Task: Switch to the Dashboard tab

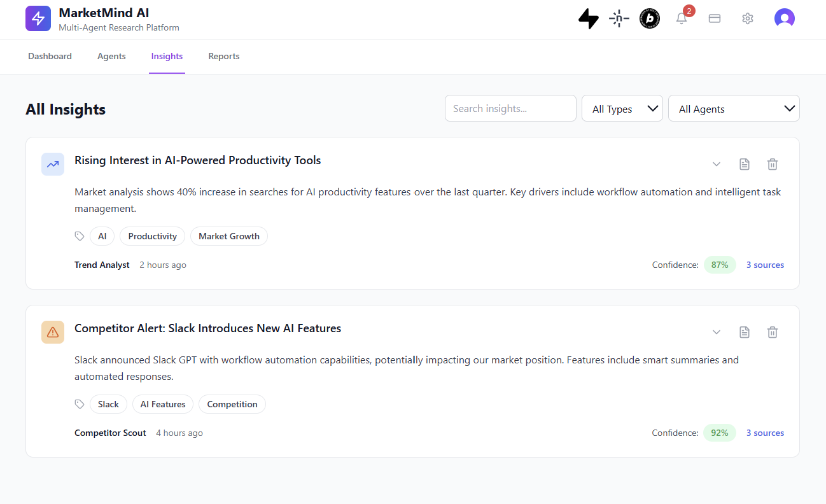Action: click(50, 57)
